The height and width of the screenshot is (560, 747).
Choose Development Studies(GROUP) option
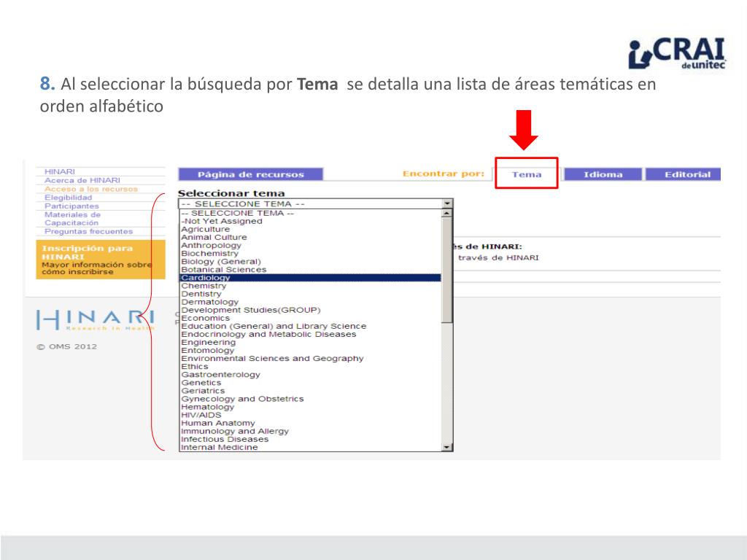click(x=311, y=310)
